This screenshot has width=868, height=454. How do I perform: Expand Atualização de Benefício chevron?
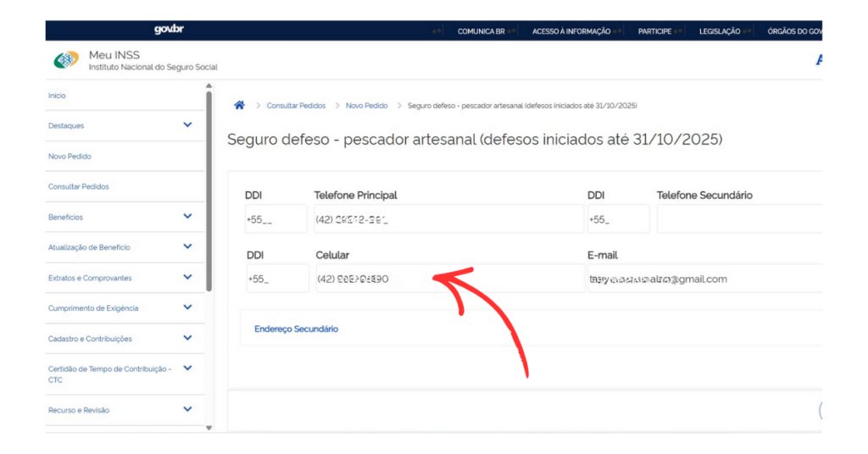point(187,247)
